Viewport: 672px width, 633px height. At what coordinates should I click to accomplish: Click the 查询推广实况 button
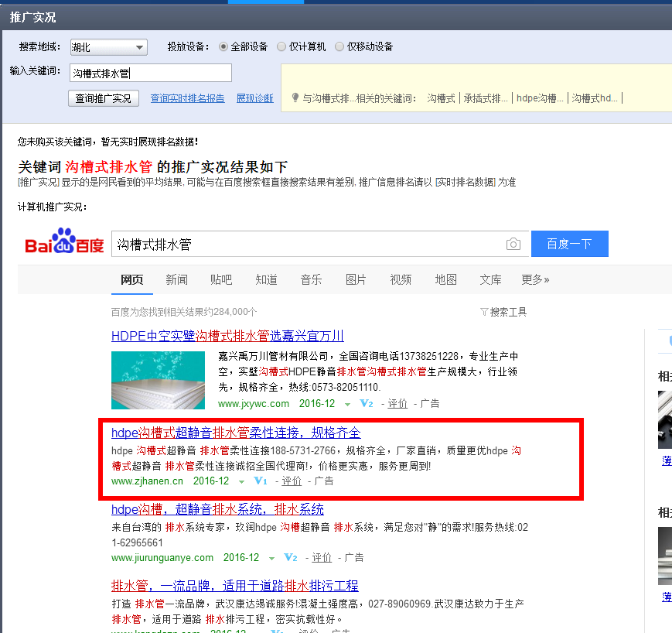pos(104,98)
